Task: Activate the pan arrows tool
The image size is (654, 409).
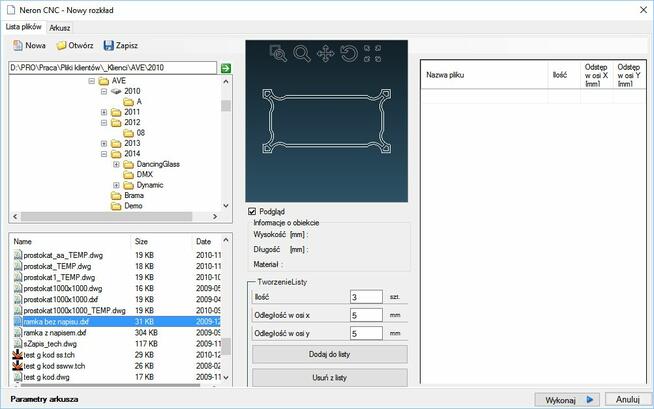Action: [x=325, y=54]
